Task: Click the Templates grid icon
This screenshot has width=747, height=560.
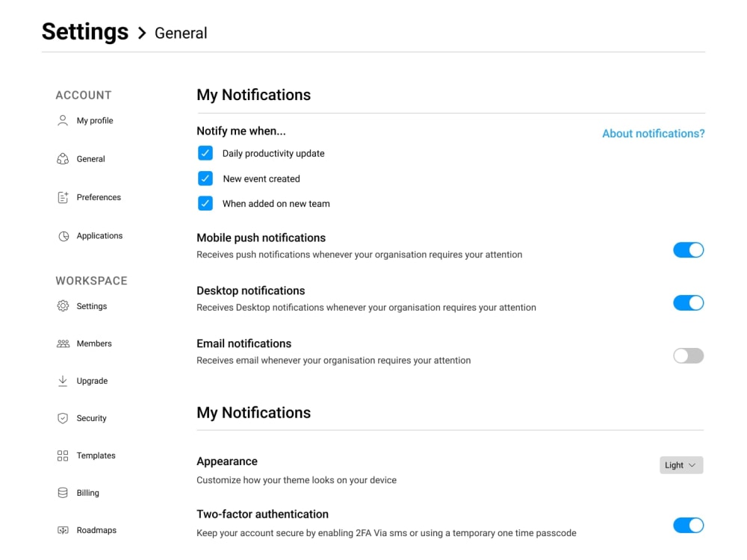Action: coord(63,455)
